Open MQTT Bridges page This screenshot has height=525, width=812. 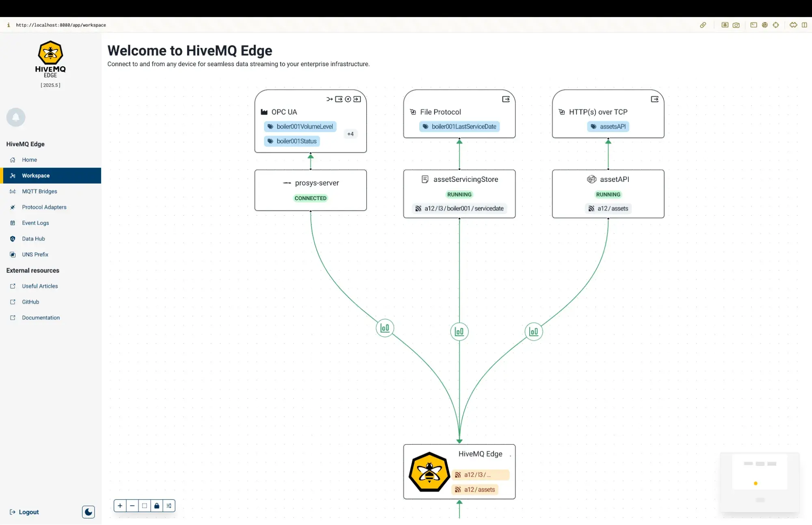click(x=51, y=192)
